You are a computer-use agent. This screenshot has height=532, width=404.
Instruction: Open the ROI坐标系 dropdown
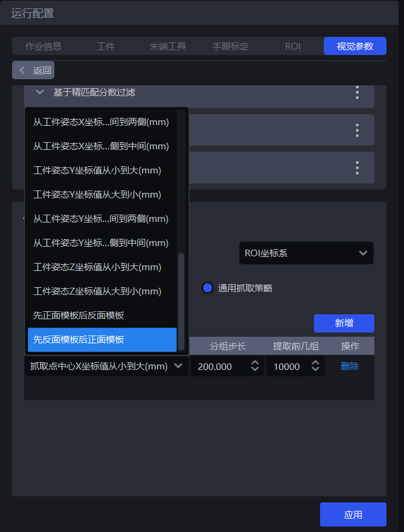[x=306, y=253]
